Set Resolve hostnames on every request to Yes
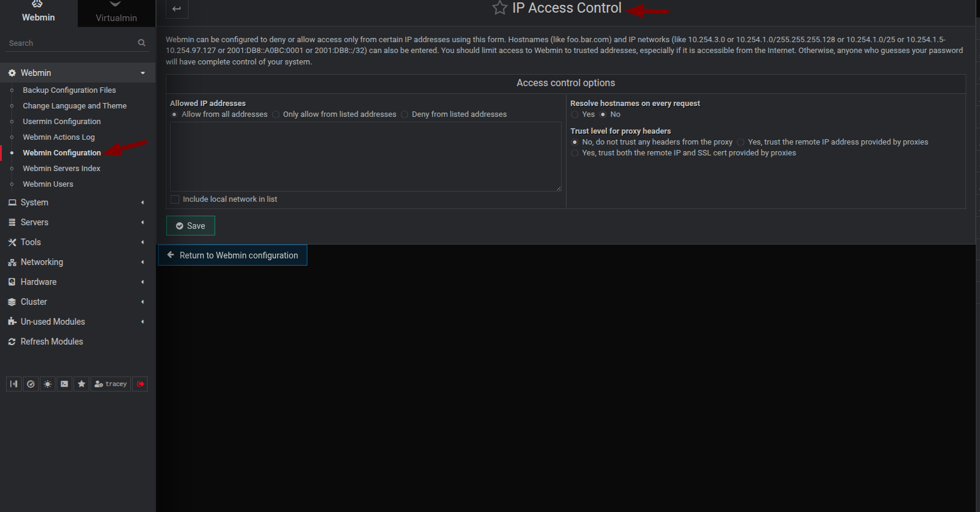980x512 pixels. (574, 114)
